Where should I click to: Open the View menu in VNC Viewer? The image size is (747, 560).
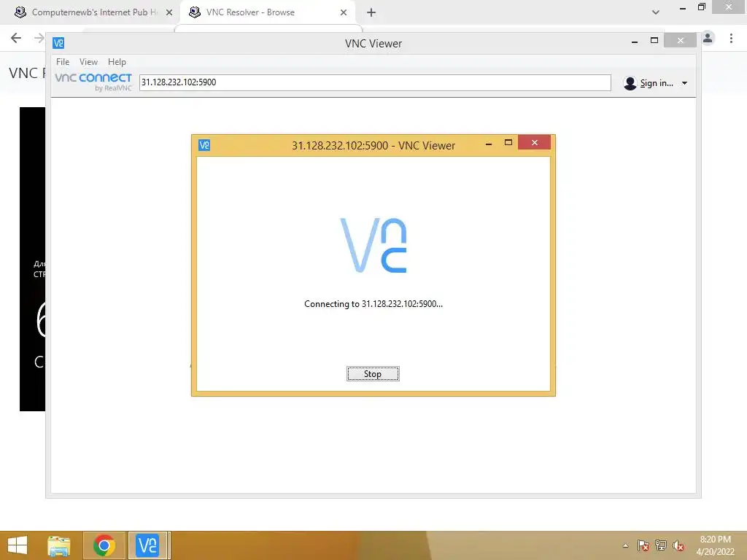point(88,62)
